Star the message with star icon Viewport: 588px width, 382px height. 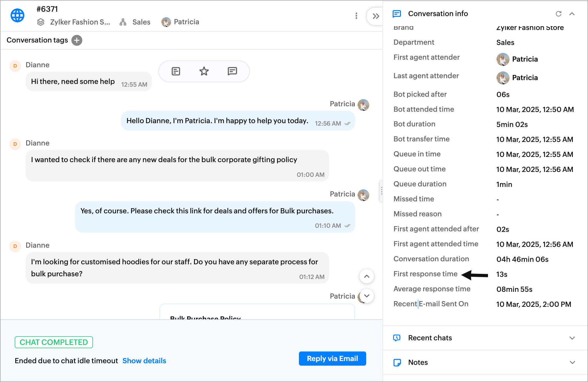[204, 71]
